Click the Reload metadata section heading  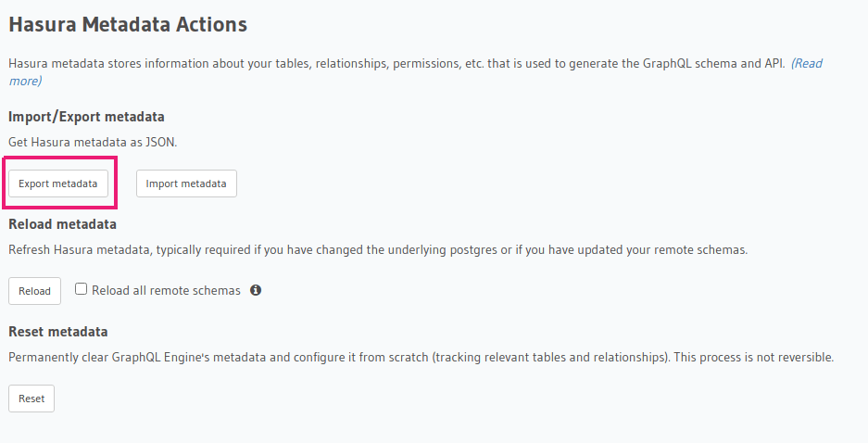(x=62, y=224)
